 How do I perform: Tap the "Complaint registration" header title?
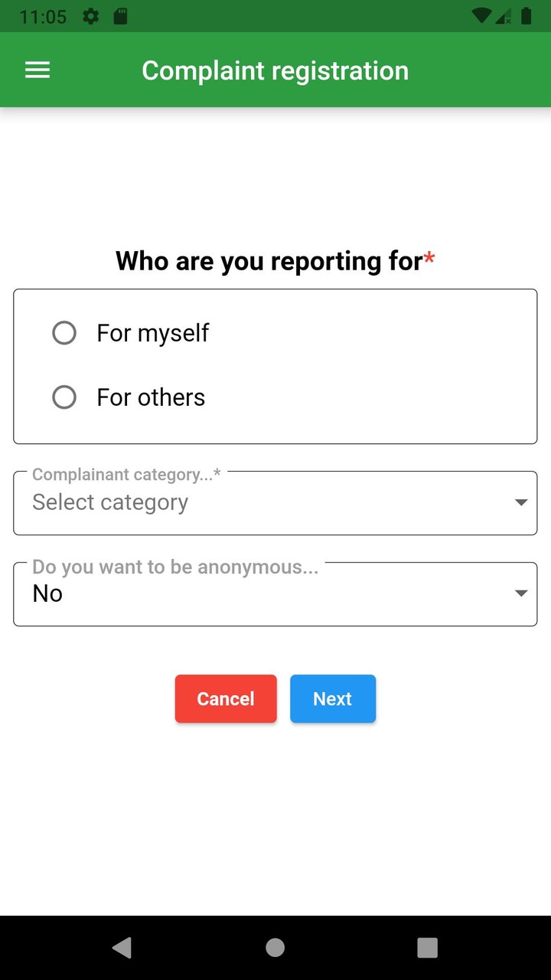click(275, 70)
